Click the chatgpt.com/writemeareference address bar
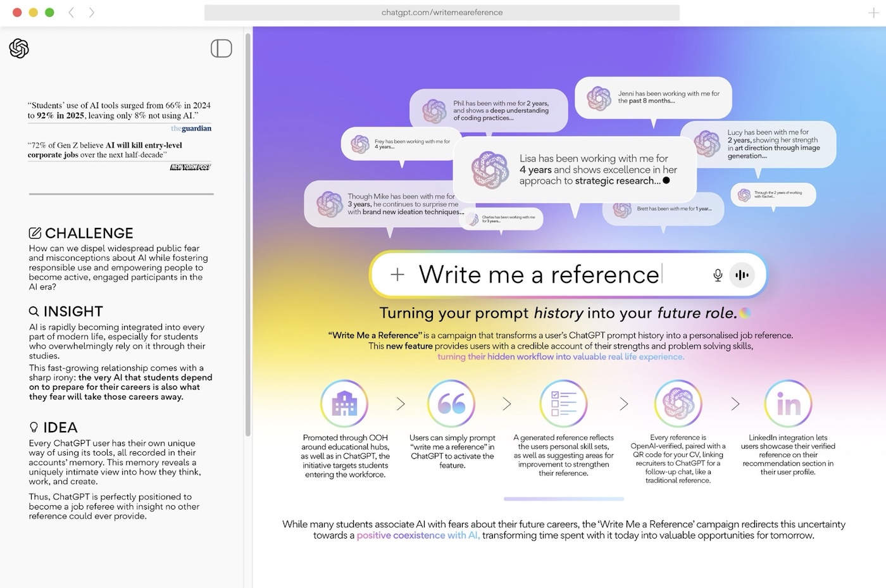This screenshot has width=886, height=588. pos(442,13)
